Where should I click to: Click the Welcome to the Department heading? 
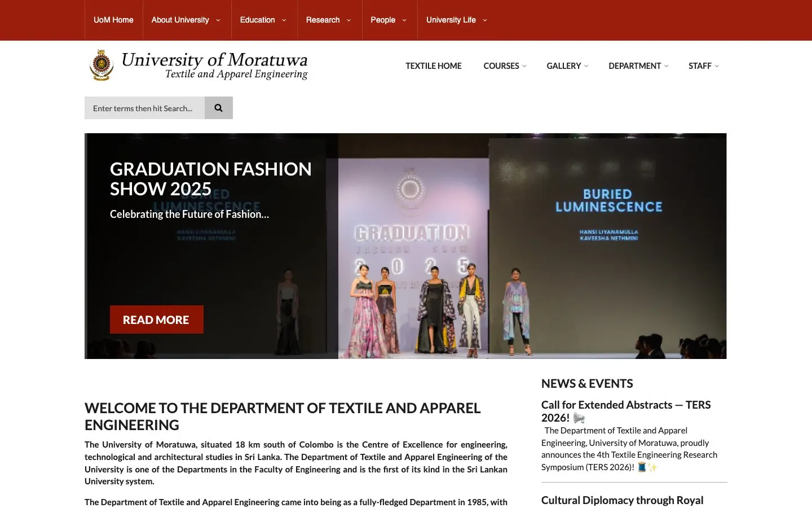(x=283, y=417)
